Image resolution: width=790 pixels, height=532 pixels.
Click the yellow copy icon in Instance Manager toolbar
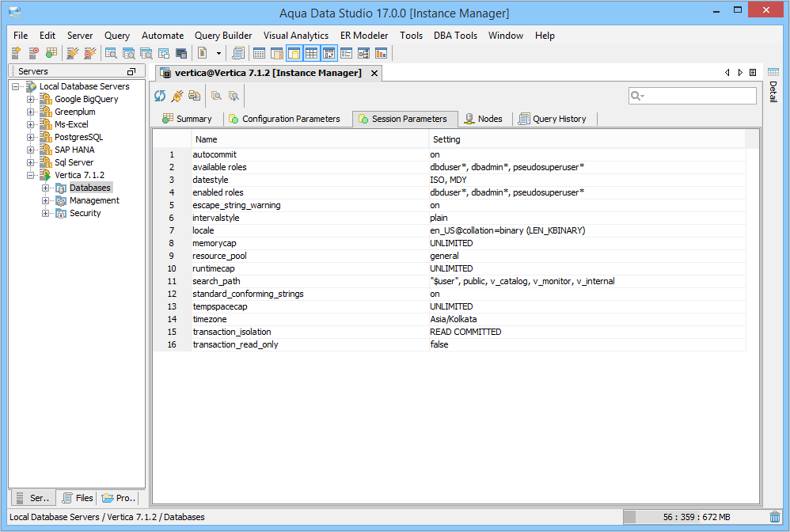coord(195,96)
